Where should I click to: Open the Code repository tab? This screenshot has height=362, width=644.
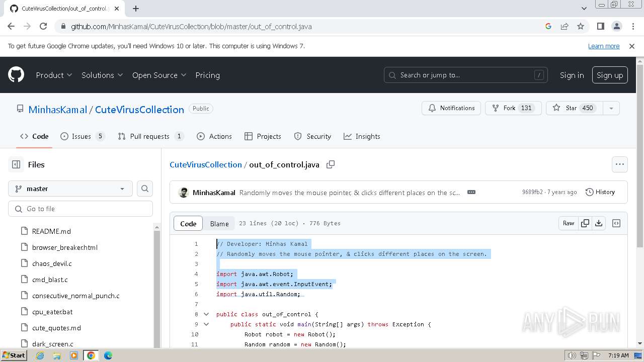coord(34,136)
